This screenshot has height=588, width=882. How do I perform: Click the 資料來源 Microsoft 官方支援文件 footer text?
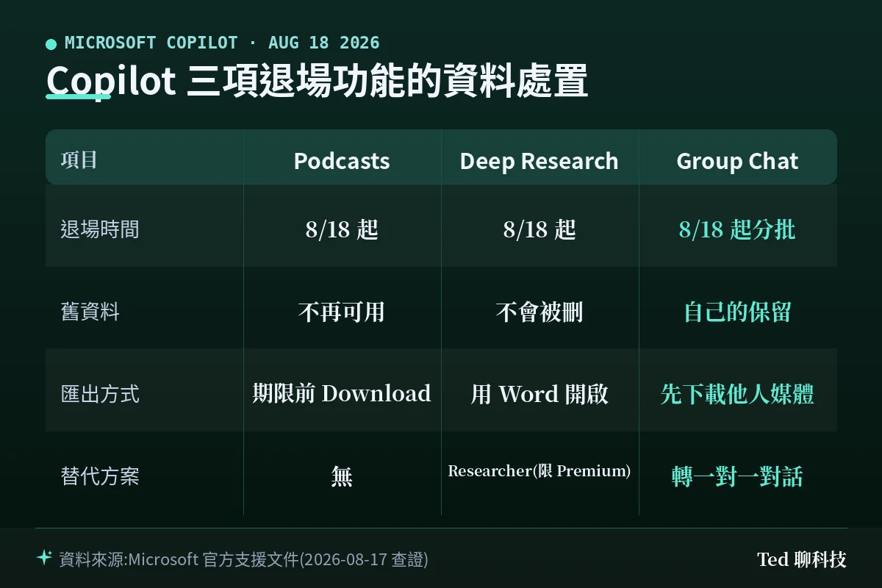point(243,559)
